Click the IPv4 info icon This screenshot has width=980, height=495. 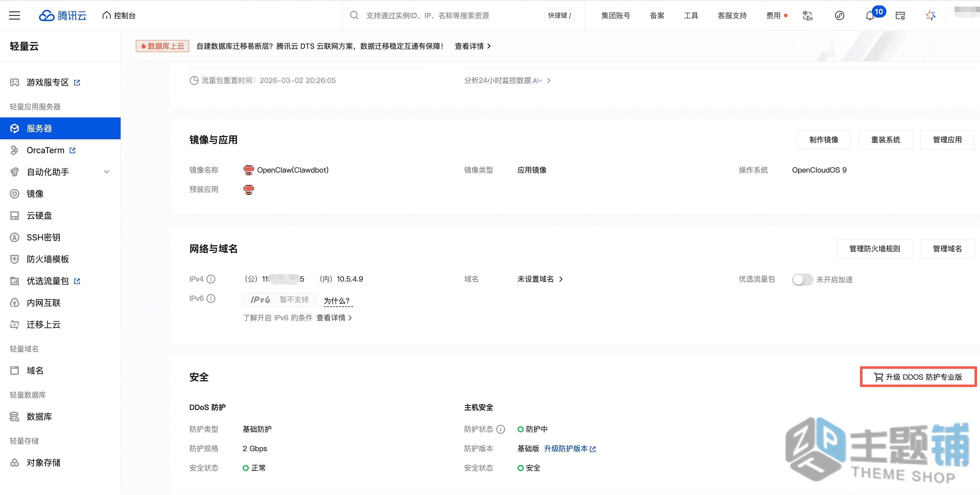(211, 279)
